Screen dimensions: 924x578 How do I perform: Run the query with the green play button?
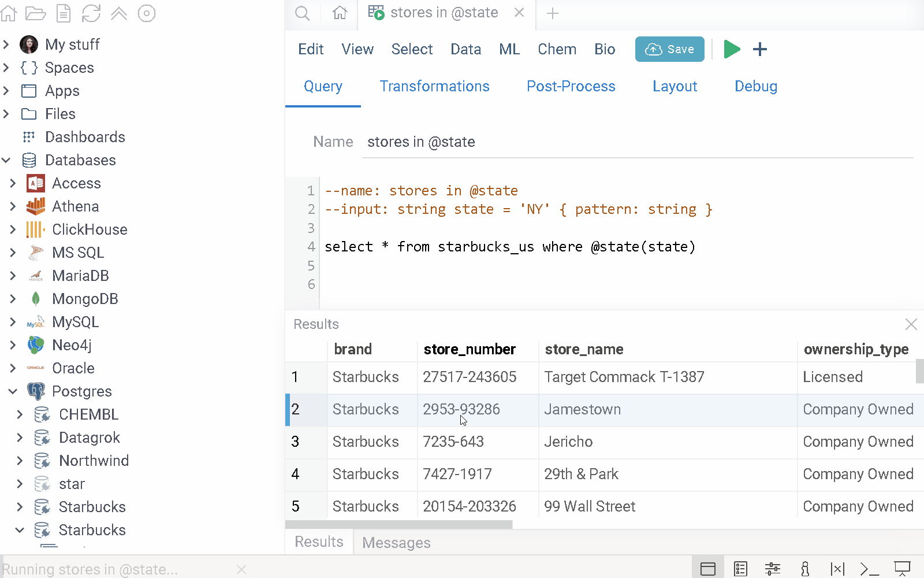[732, 49]
